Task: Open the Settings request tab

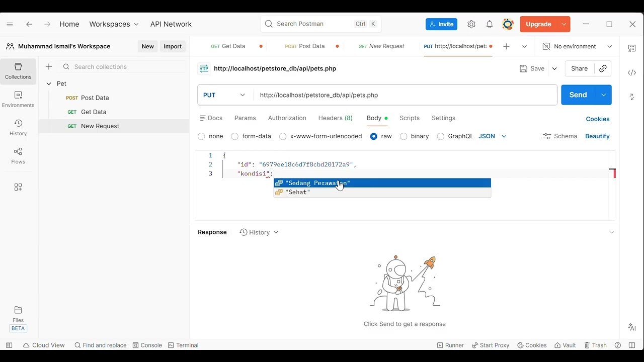Action: 443,118
